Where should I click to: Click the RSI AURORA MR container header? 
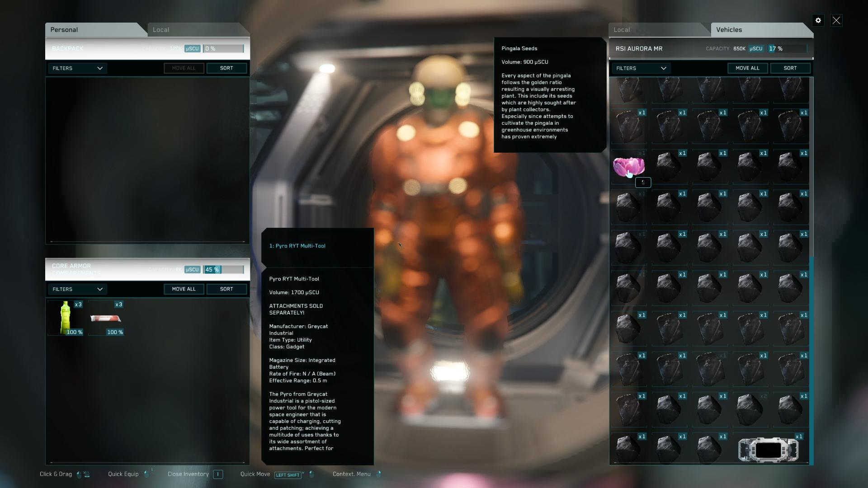pyautogui.click(x=711, y=48)
